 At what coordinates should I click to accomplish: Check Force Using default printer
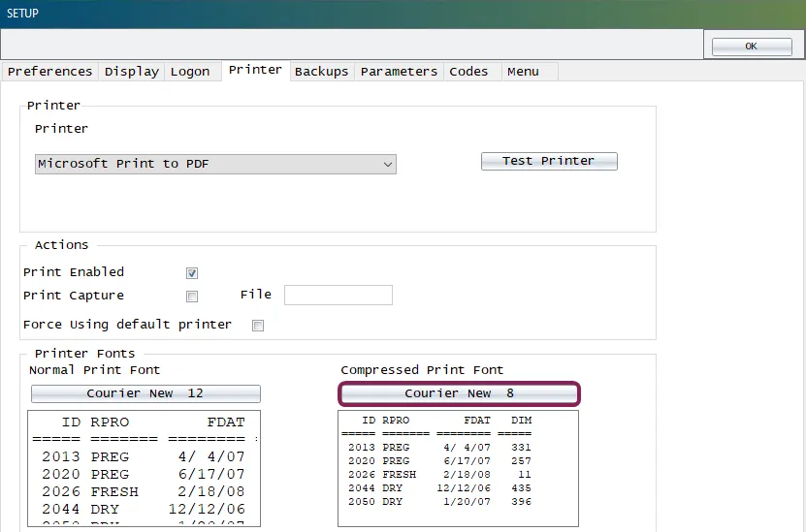click(x=258, y=326)
